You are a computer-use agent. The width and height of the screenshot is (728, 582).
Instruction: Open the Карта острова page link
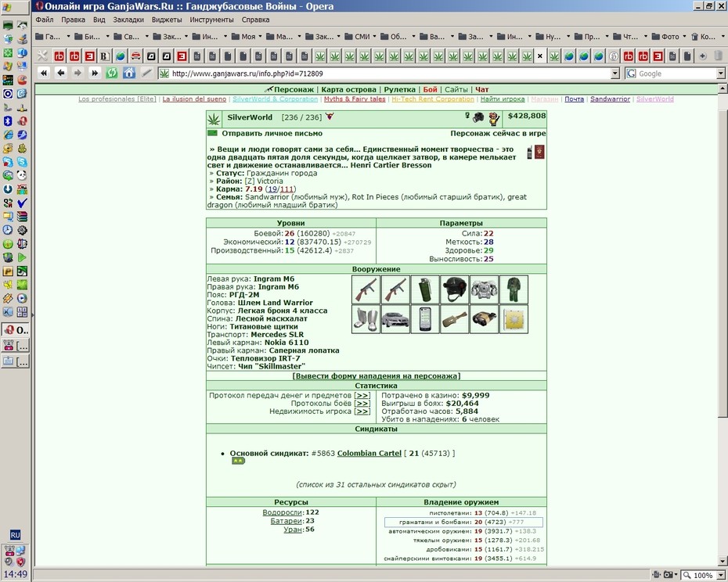(348, 90)
